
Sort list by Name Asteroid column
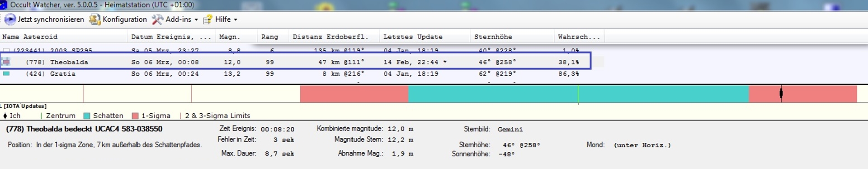point(64,37)
